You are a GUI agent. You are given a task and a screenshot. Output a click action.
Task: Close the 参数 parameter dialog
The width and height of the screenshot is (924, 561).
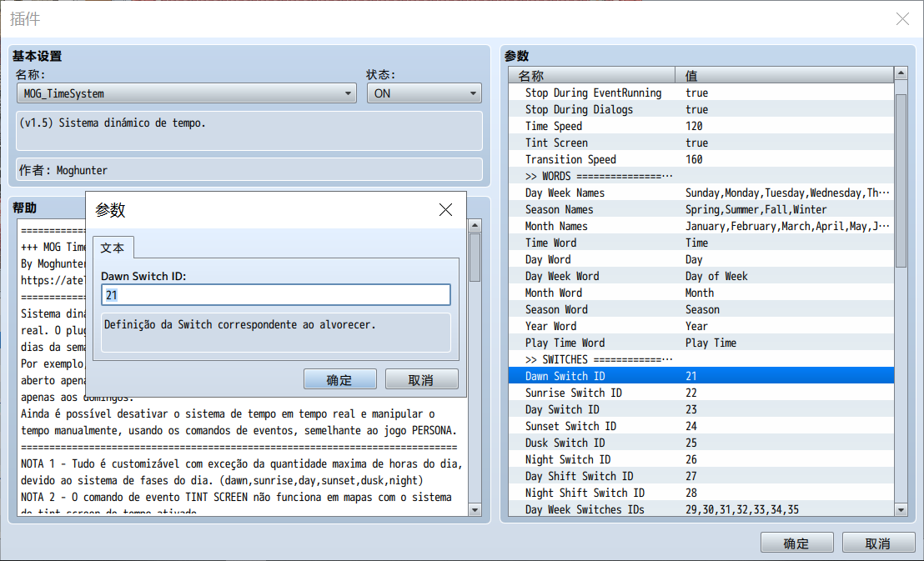[x=445, y=210]
